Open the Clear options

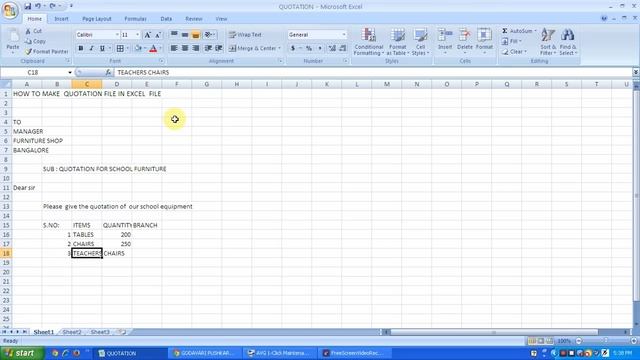514,52
